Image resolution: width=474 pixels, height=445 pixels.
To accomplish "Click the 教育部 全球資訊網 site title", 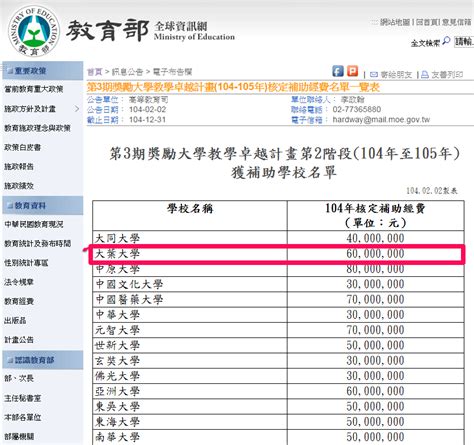I will tap(151, 31).
